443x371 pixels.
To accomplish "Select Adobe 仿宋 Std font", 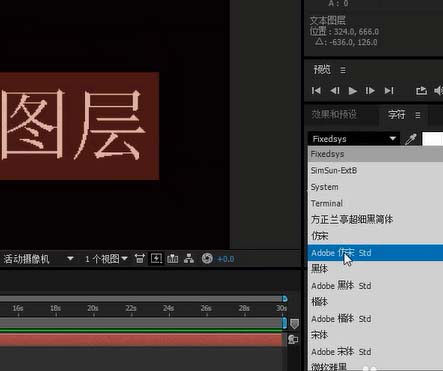I will [x=375, y=253].
